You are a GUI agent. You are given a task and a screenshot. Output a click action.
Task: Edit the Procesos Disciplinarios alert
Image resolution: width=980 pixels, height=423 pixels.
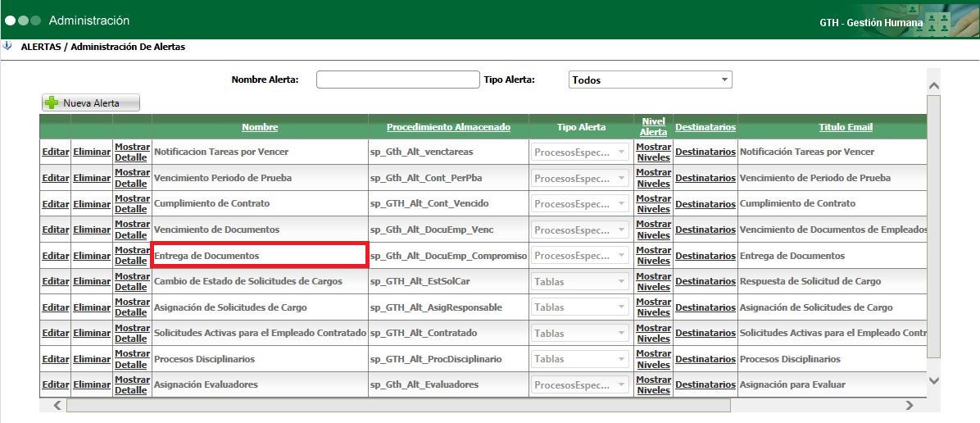(55, 359)
